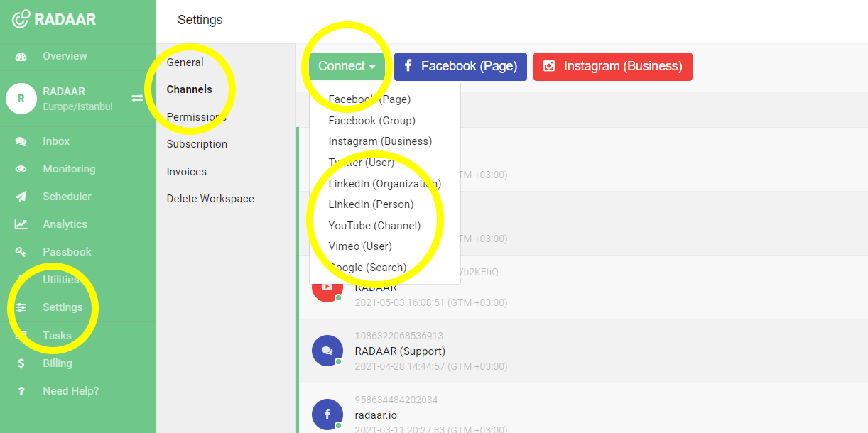Click the Monitoring eye icon
The width and height of the screenshot is (868, 433).
[21, 169]
